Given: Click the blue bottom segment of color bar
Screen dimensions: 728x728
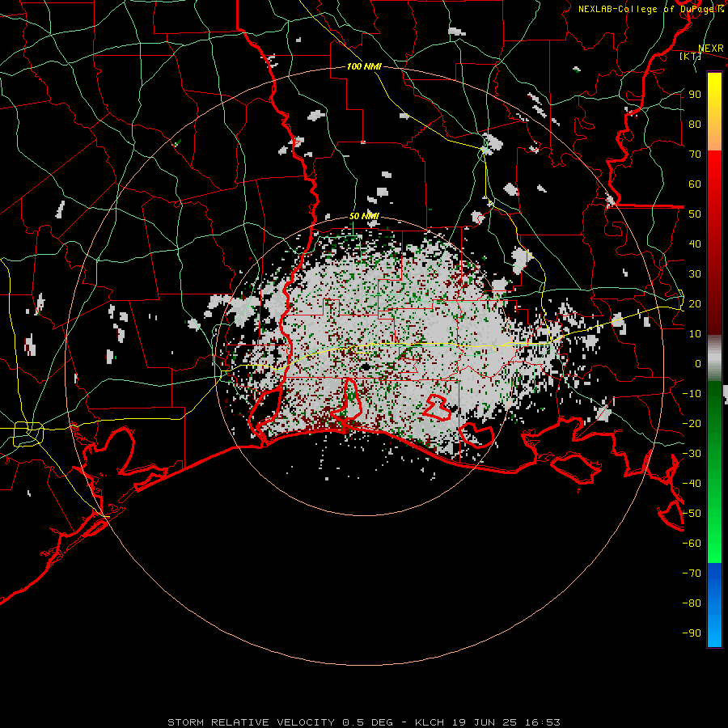Looking at the screenshot, I should click(x=714, y=605).
